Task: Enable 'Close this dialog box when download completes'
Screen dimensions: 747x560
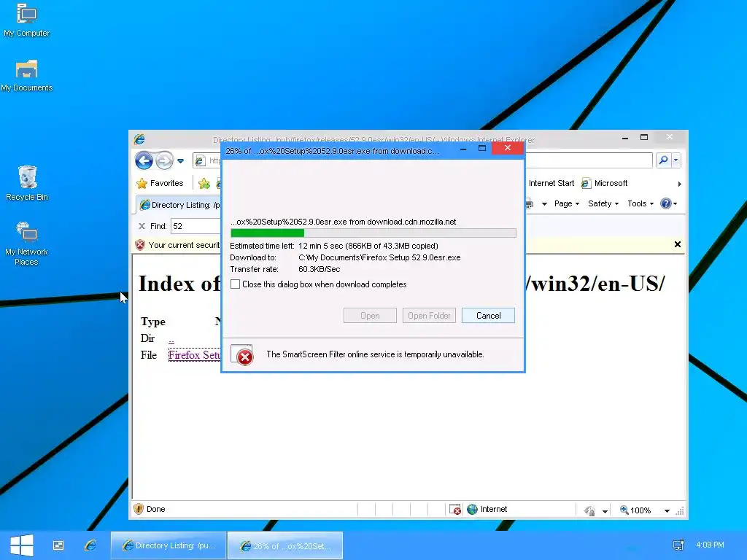Action: (236, 284)
